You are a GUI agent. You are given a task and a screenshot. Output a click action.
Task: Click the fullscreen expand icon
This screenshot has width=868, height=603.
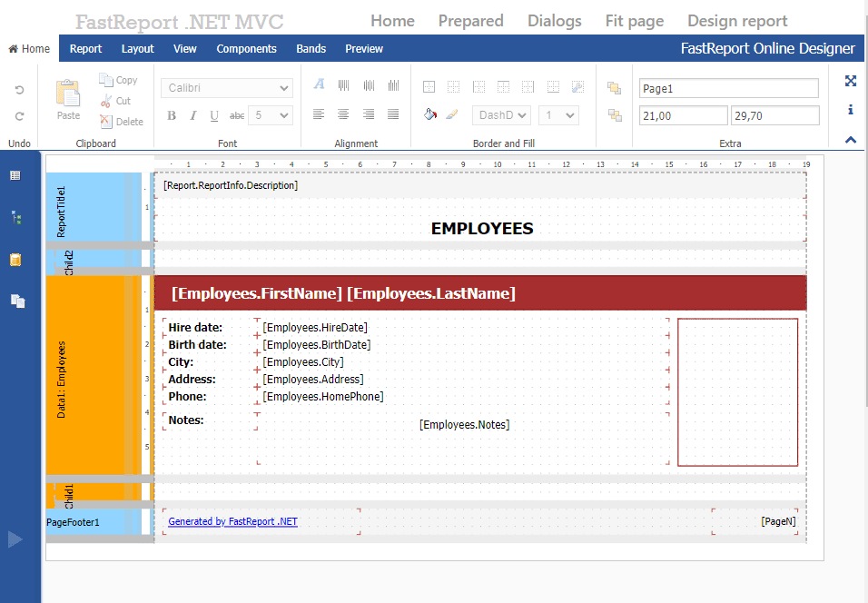pyautogui.click(x=851, y=81)
